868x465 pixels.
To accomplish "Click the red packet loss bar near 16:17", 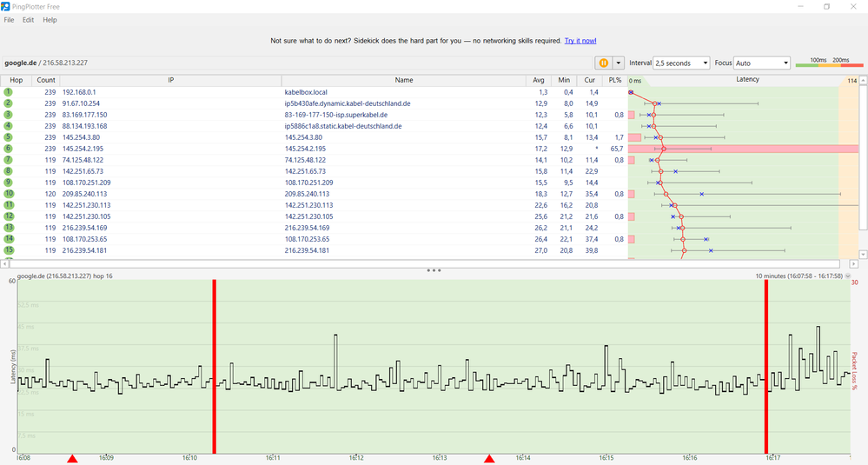I will (x=766, y=367).
